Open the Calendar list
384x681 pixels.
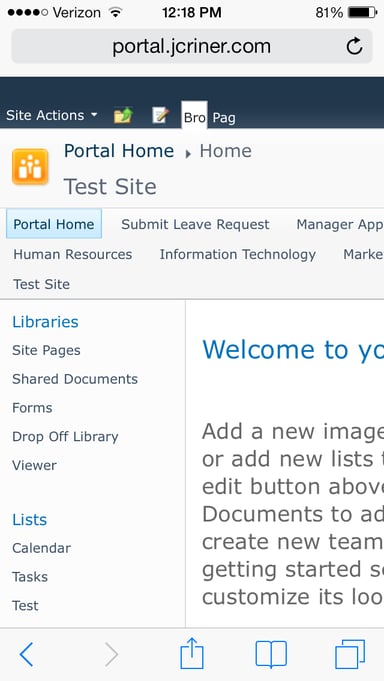41,548
